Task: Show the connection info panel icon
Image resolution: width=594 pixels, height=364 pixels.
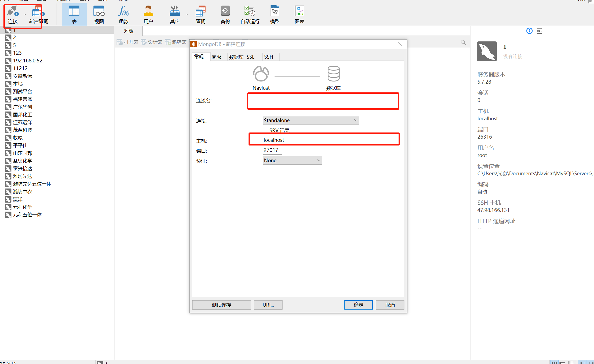Action: (529, 31)
